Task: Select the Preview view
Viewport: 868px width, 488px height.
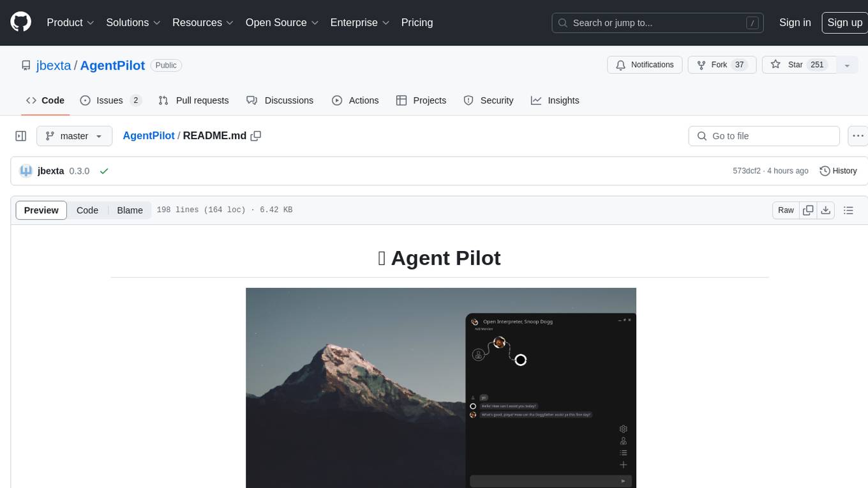Action: [x=41, y=210]
